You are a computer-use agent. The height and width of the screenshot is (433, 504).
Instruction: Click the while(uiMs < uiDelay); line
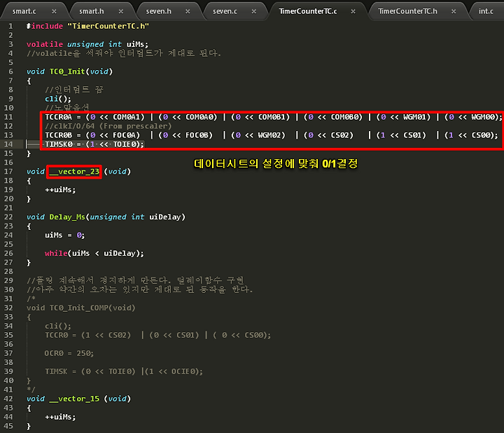point(94,253)
